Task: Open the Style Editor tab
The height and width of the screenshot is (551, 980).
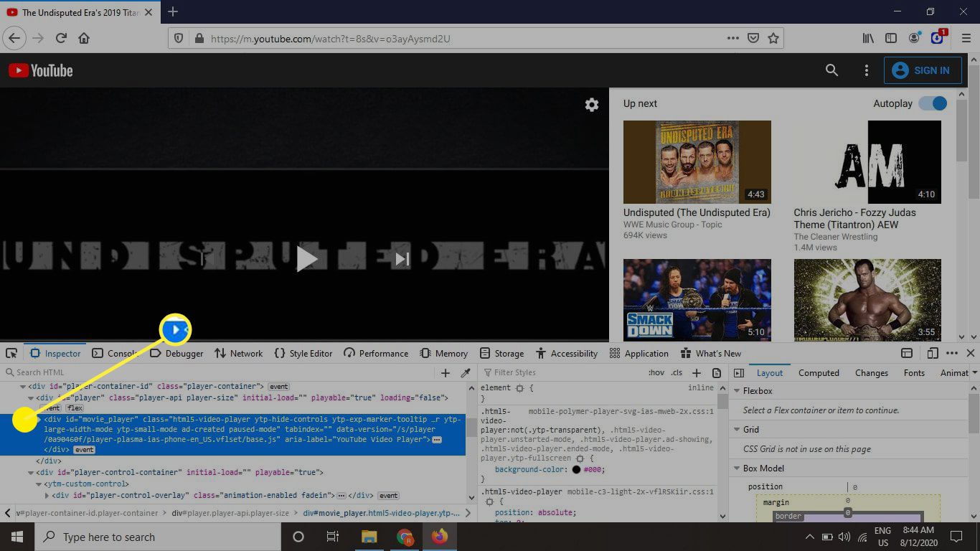Action: point(303,353)
